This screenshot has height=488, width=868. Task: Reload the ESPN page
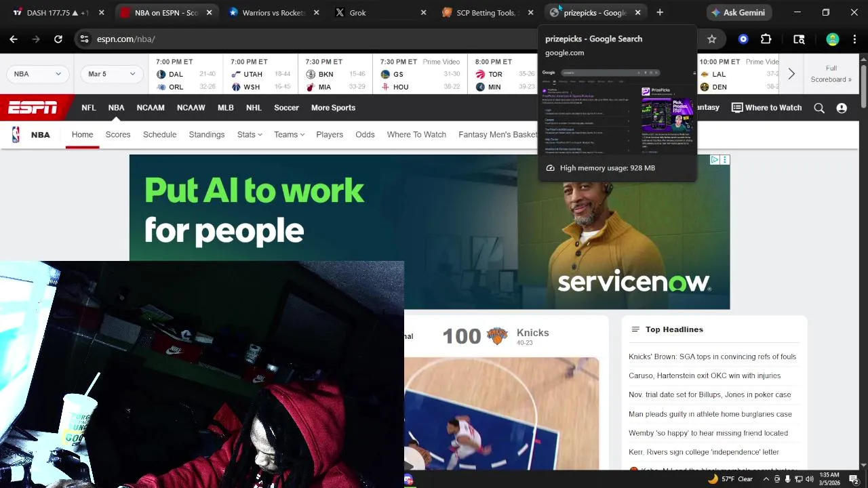pos(58,39)
